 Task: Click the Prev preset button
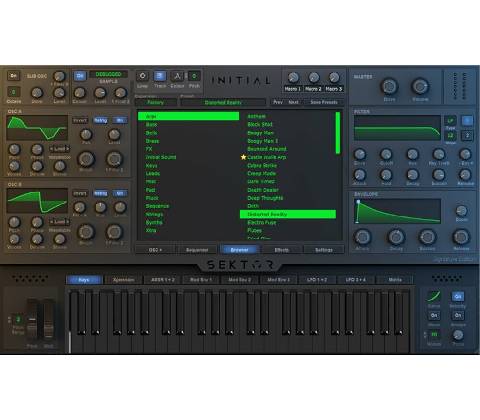point(278,102)
